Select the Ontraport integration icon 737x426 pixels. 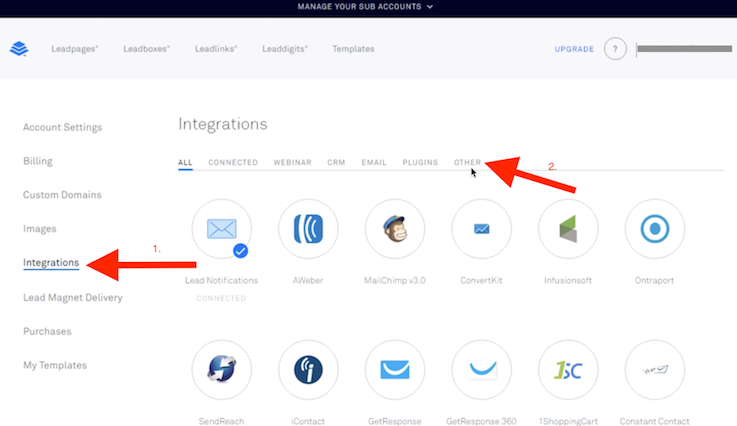(x=655, y=229)
